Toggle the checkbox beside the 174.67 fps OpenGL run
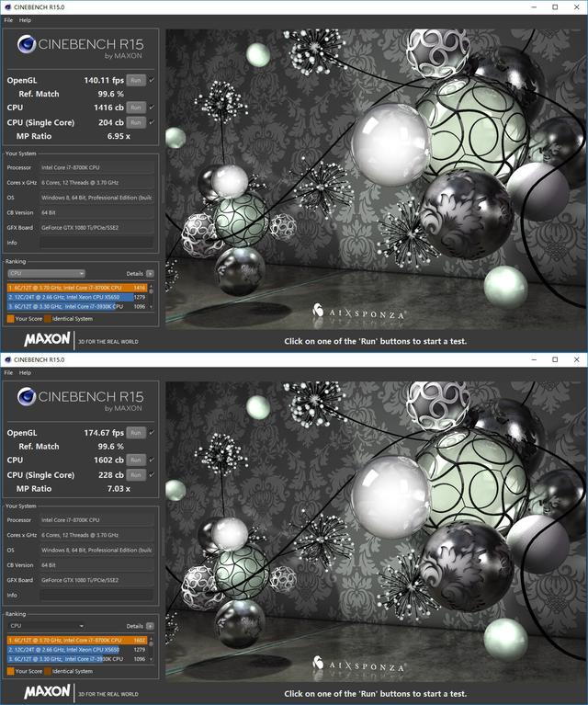The image size is (588, 705). (152, 433)
